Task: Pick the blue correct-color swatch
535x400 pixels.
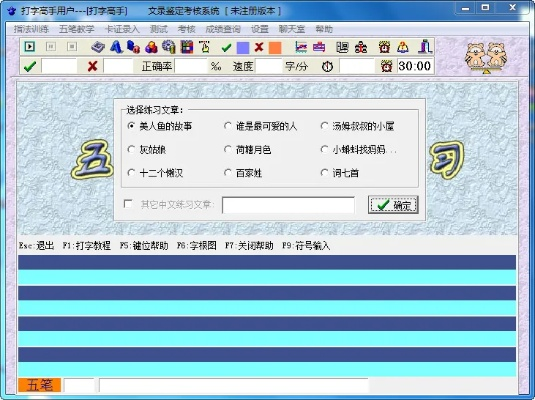Action: (x=243, y=48)
